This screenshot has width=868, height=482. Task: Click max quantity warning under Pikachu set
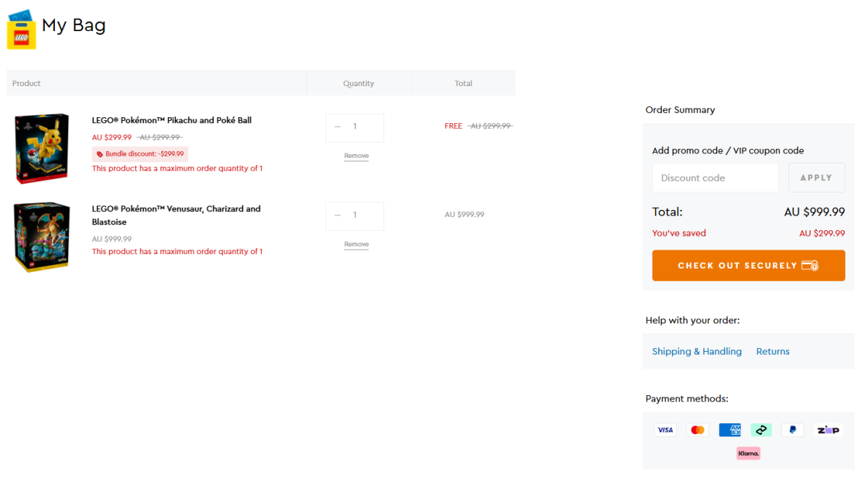(177, 169)
